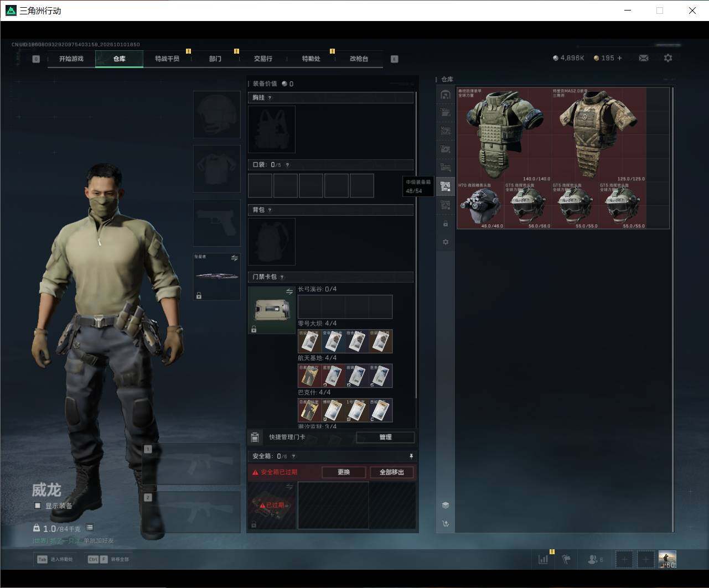Viewport: 709px width, 588px height.
Task: Click the empty helmet equipment slot
Action: point(217,115)
